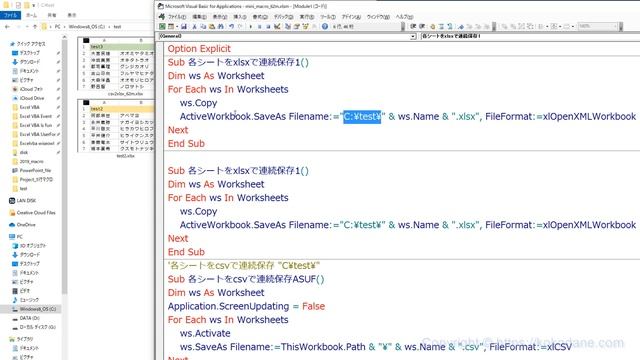Open ファイル(F) menu in VBA editor
The image size is (640, 360).
(x=176, y=17)
